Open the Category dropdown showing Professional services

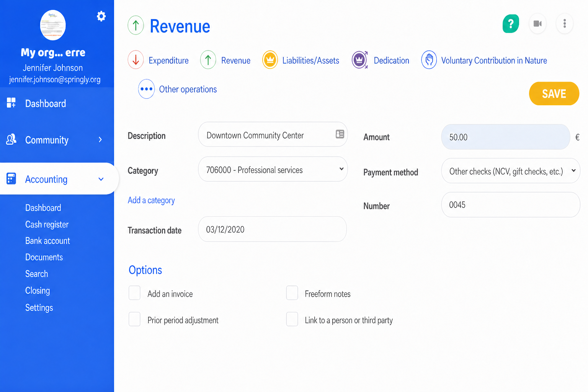pos(273,169)
